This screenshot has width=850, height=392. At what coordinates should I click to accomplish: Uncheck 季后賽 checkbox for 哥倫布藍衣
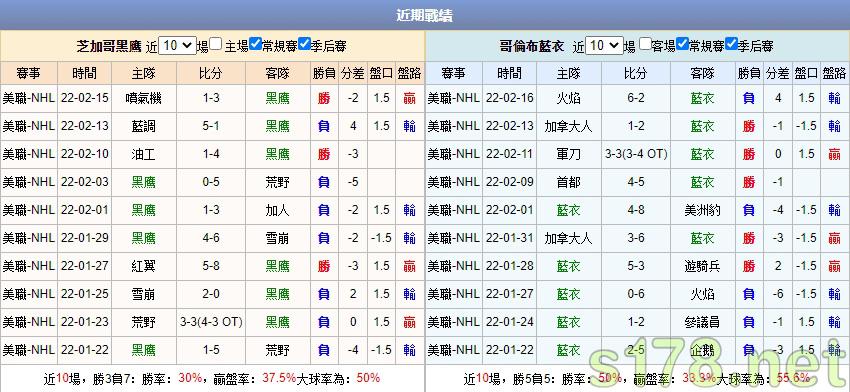(731, 44)
